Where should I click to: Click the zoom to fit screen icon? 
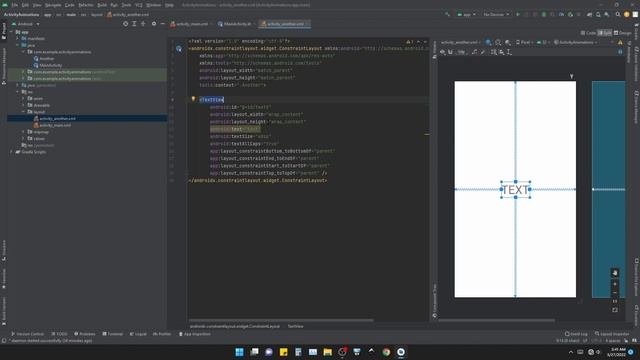615,310
